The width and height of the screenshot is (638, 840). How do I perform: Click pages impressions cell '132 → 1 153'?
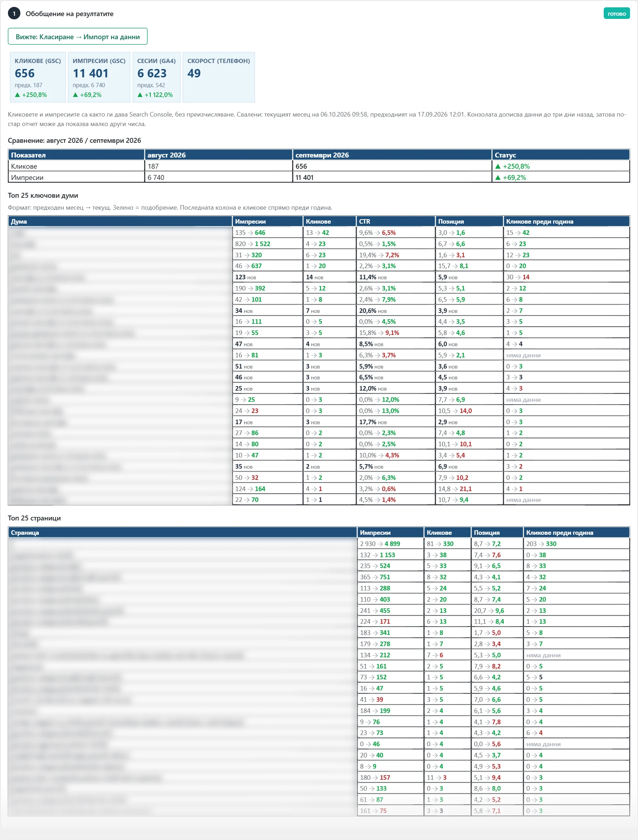click(390, 555)
